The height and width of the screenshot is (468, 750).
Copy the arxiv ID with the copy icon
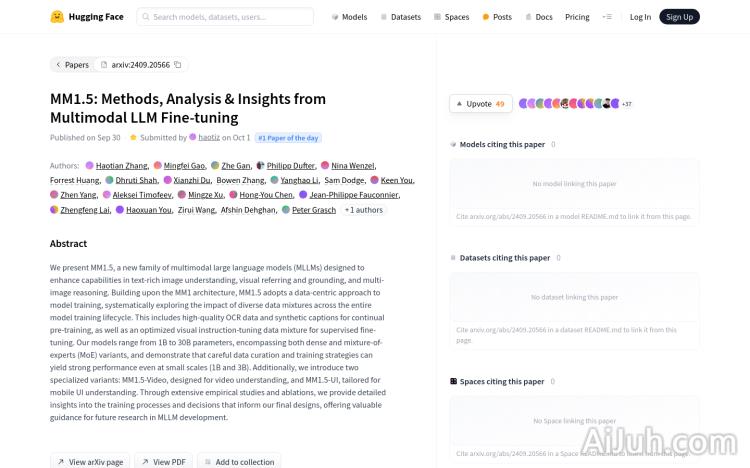178,65
